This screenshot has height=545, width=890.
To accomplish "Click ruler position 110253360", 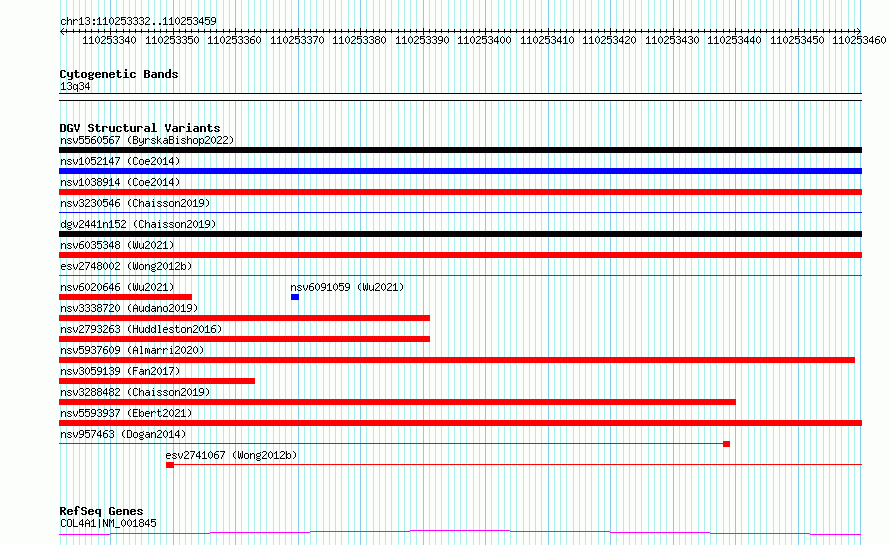I will pyautogui.click(x=234, y=40).
